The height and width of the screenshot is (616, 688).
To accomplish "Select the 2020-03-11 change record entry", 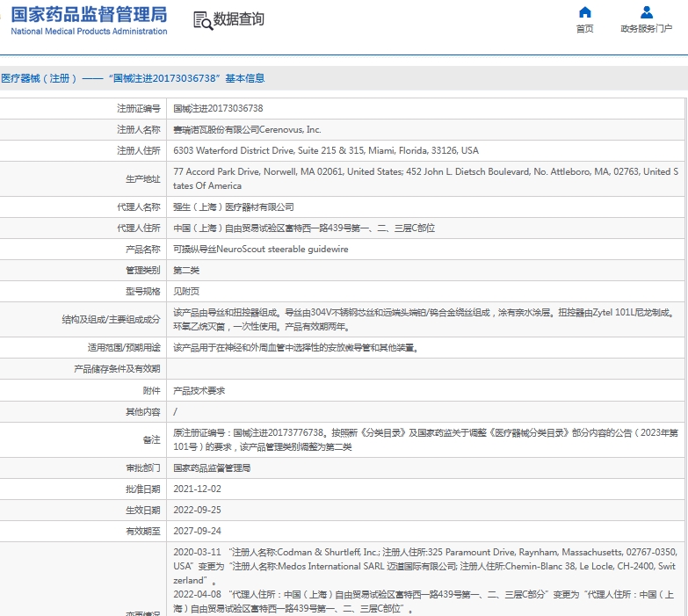I will 425,566.
